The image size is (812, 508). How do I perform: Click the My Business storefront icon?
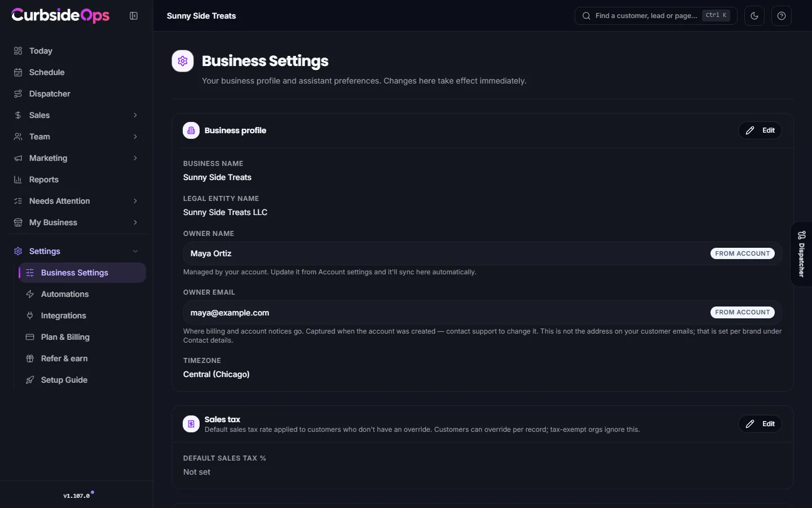point(18,222)
